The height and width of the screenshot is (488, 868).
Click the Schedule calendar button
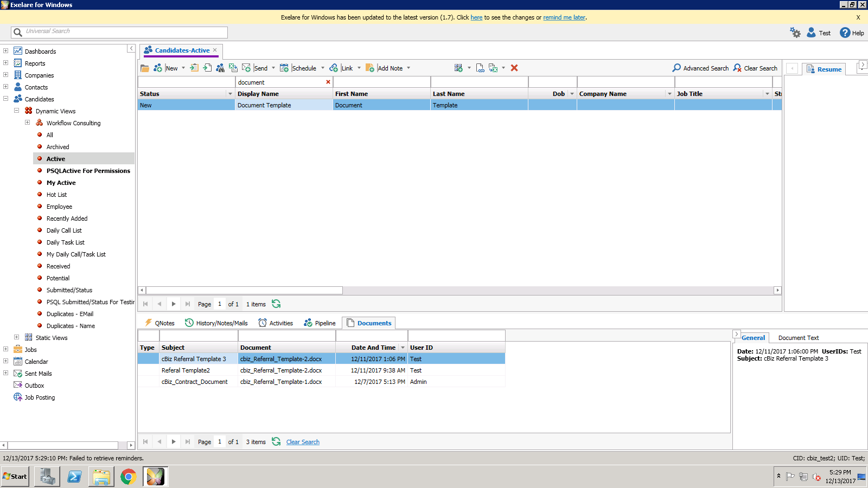(x=298, y=68)
